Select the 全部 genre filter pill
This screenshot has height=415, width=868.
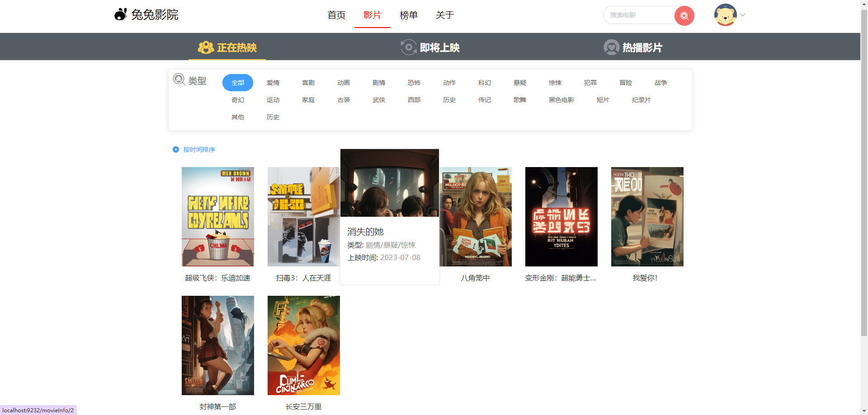[x=238, y=83]
